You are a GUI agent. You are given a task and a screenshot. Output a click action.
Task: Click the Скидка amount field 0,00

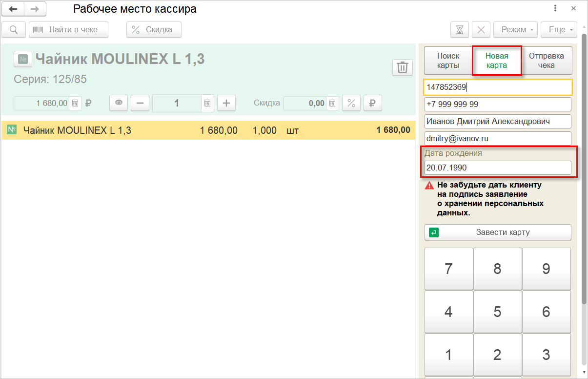(304, 103)
